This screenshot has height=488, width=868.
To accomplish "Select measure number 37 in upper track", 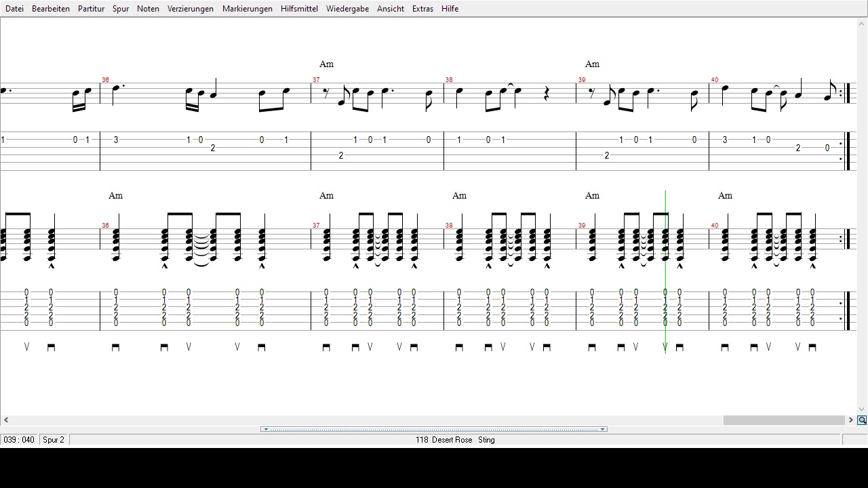I will point(316,80).
